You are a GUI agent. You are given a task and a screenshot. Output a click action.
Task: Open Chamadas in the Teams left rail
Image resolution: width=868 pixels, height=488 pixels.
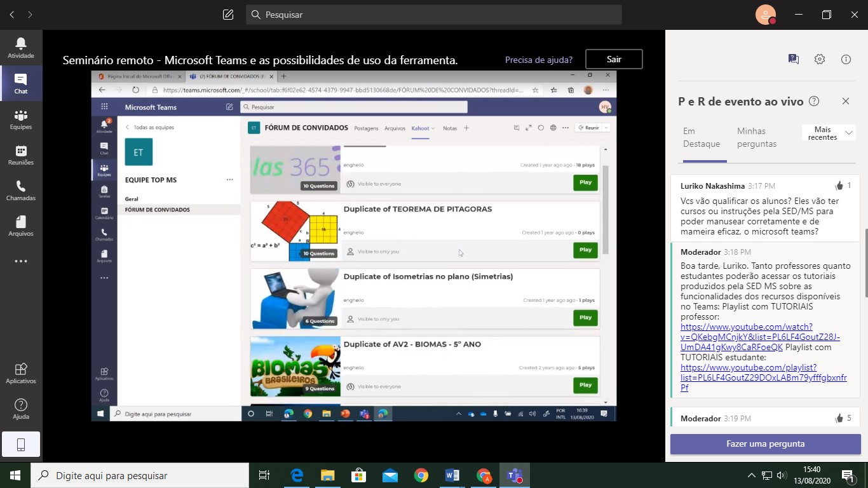point(21,191)
